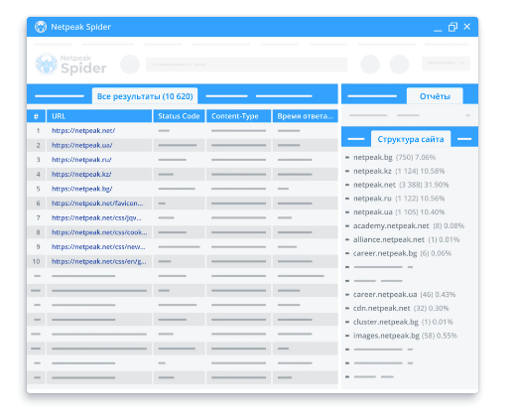Image resolution: width=514 pixels, height=420 pixels.
Task: Collapse the netpeak.net (3 388) tree node
Action: coord(347,185)
